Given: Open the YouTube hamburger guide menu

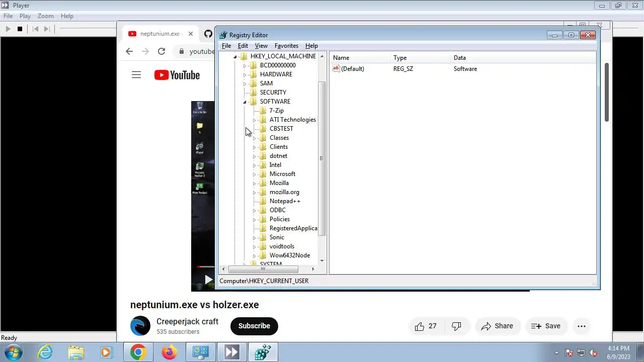Looking at the screenshot, I should [x=136, y=75].
